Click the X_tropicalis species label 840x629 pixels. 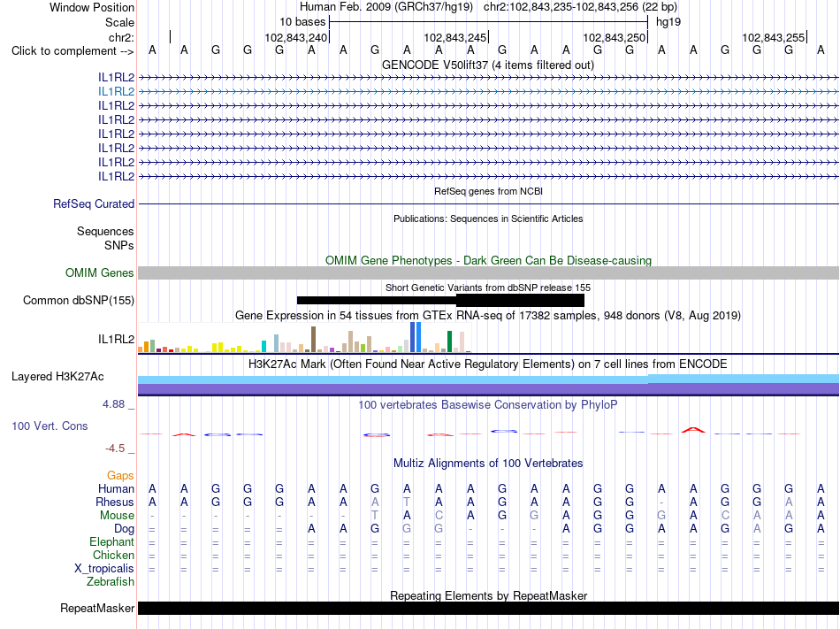point(104,569)
